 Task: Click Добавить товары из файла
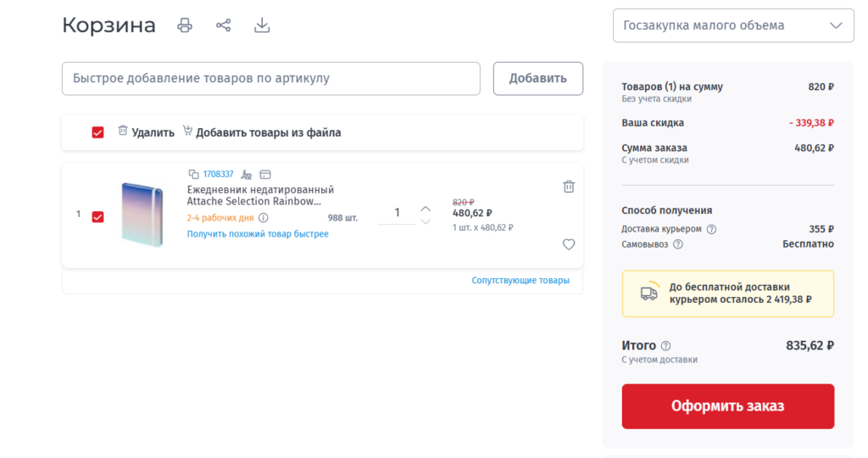[269, 132]
